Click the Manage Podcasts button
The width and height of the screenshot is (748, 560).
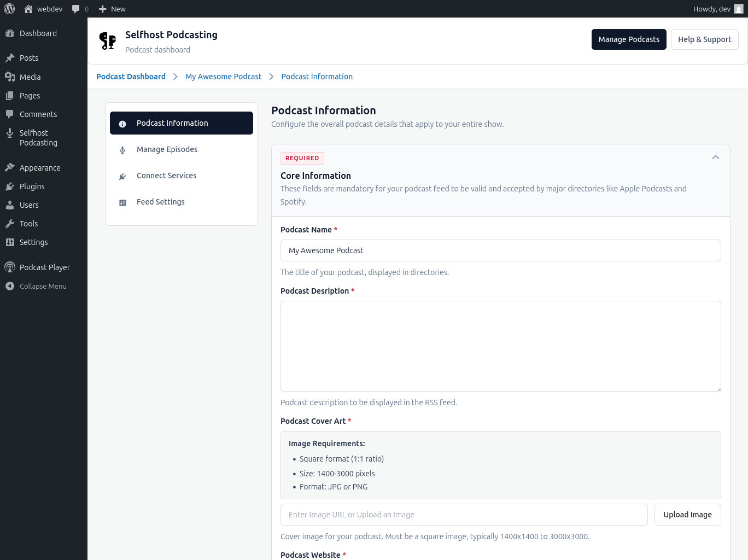click(628, 39)
